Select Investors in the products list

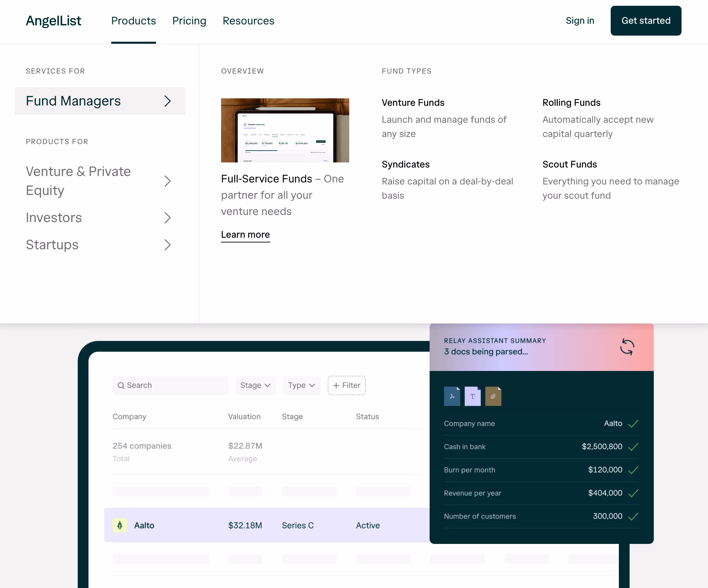point(100,218)
